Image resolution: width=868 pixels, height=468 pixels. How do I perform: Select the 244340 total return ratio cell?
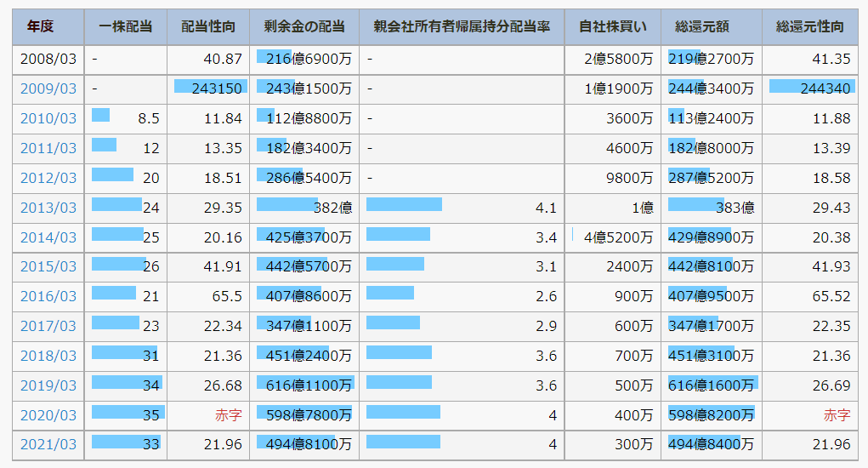coord(810,88)
